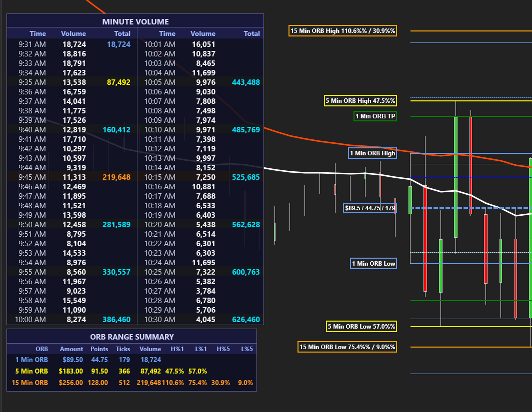Select the 626,460 cumulative total
The image size is (532, 412).
pyautogui.click(x=246, y=320)
